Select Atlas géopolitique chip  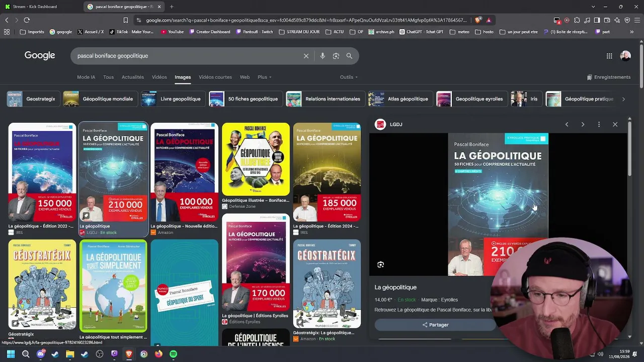point(400,99)
